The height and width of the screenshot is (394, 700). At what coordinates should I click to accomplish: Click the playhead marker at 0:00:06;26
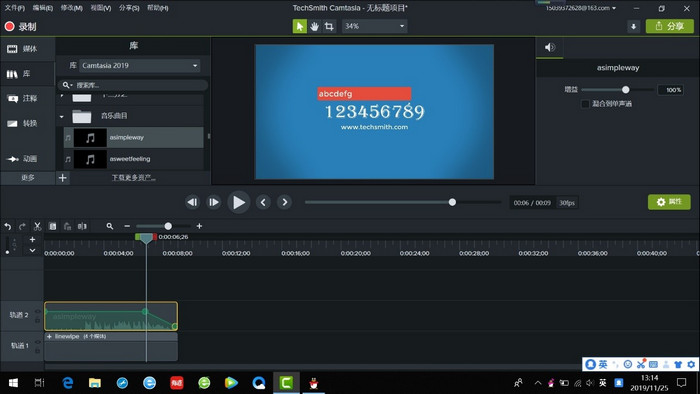click(x=146, y=238)
